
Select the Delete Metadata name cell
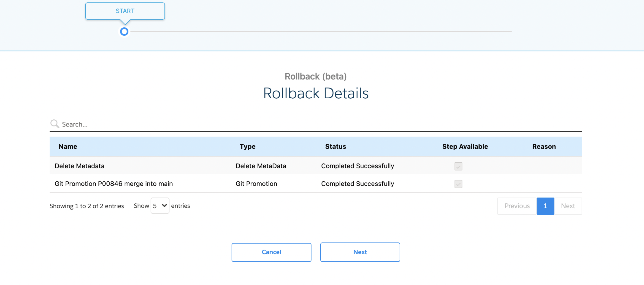tap(80, 166)
